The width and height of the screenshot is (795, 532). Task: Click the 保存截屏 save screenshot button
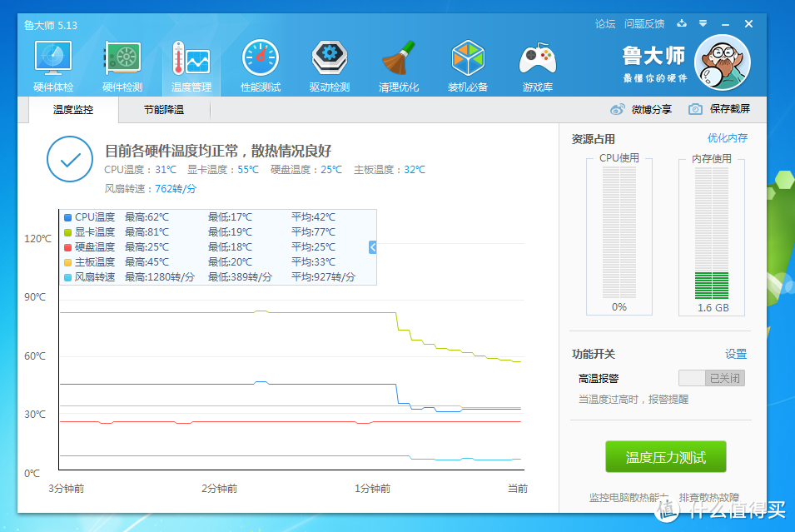coord(719,109)
